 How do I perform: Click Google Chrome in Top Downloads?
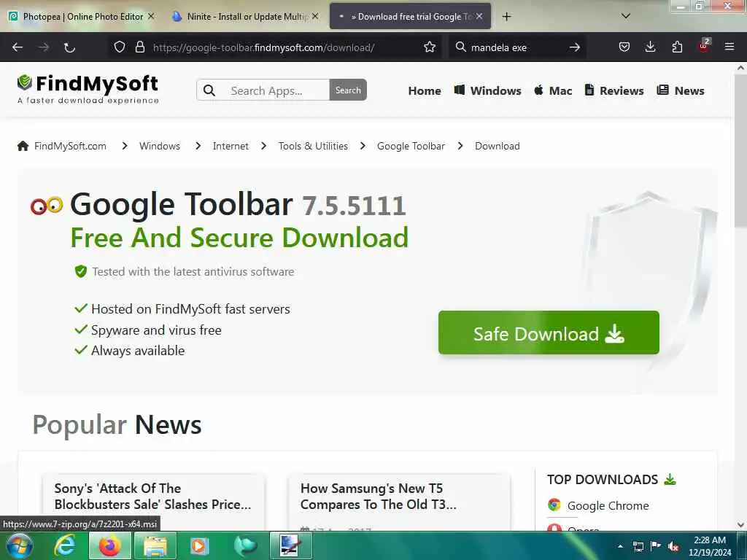click(608, 506)
